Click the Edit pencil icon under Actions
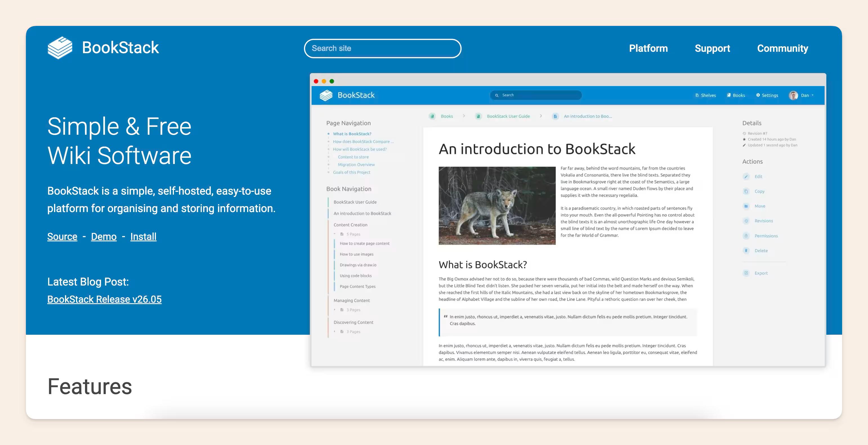 [x=746, y=177]
